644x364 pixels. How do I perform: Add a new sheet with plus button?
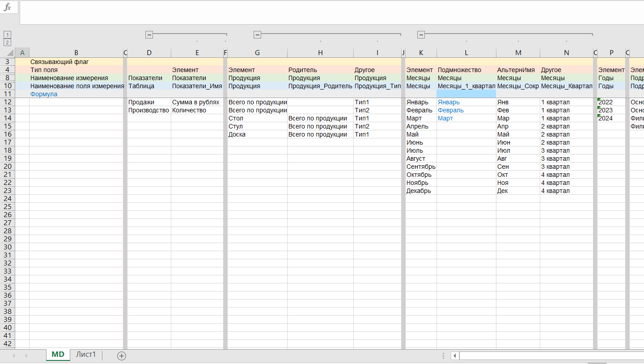(x=121, y=355)
